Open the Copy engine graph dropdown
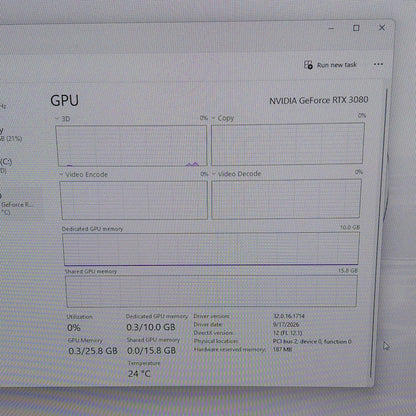 [214, 118]
